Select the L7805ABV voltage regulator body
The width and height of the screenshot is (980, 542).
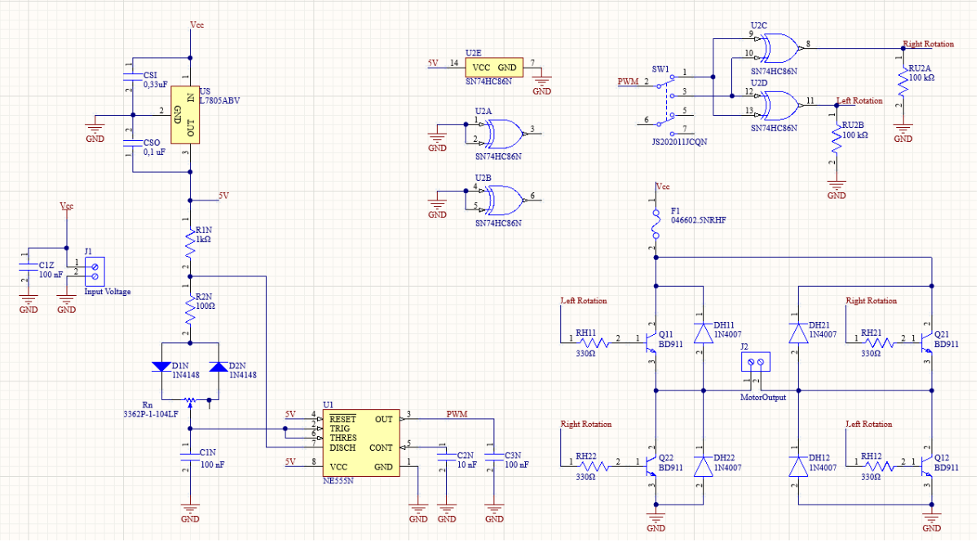click(x=184, y=113)
